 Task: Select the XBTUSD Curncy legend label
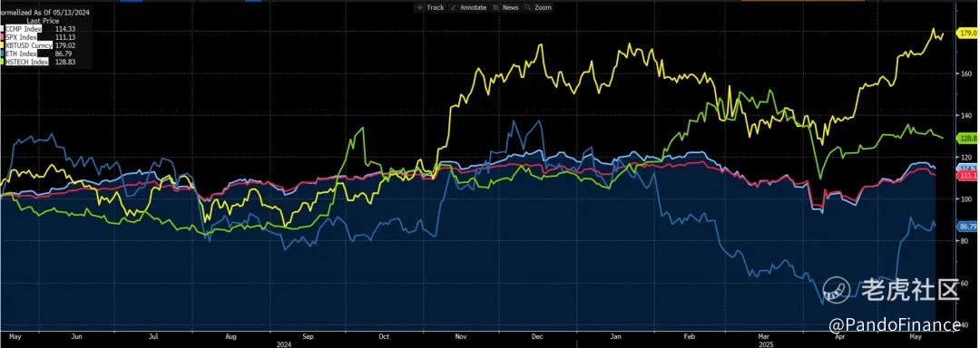coord(29,45)
